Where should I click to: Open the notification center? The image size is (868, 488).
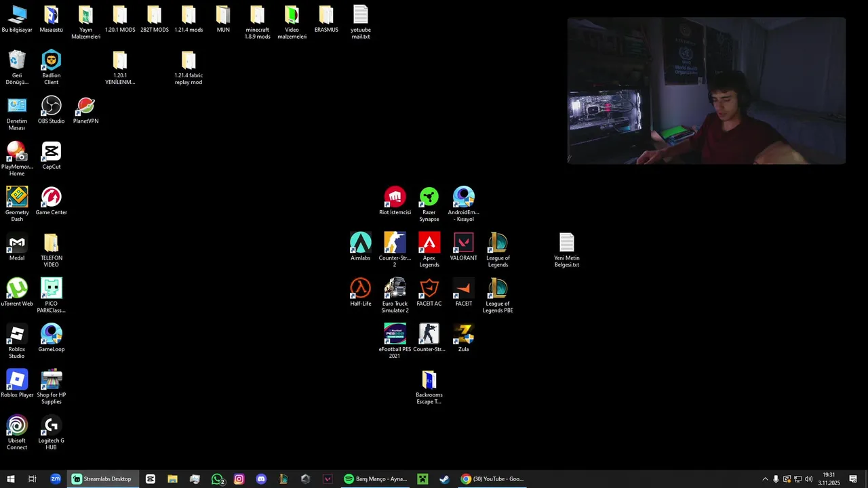tap(853, 479)
